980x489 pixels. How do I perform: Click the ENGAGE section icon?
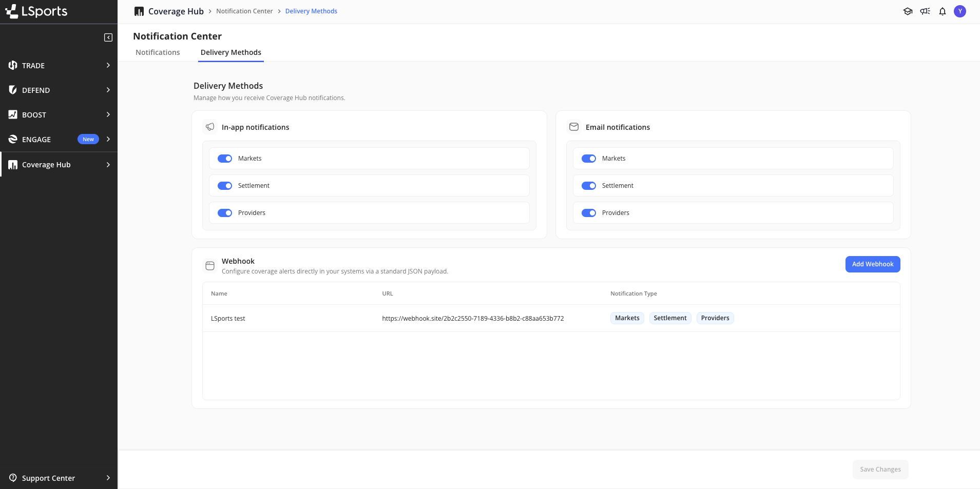(x=13, y=139)
